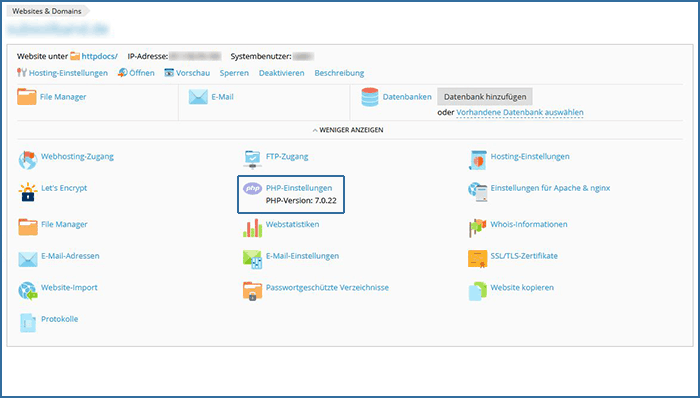Select the Websites & Domains breadcrumb
This screenshot has width=700, height=398.
(x=46, y=11)
